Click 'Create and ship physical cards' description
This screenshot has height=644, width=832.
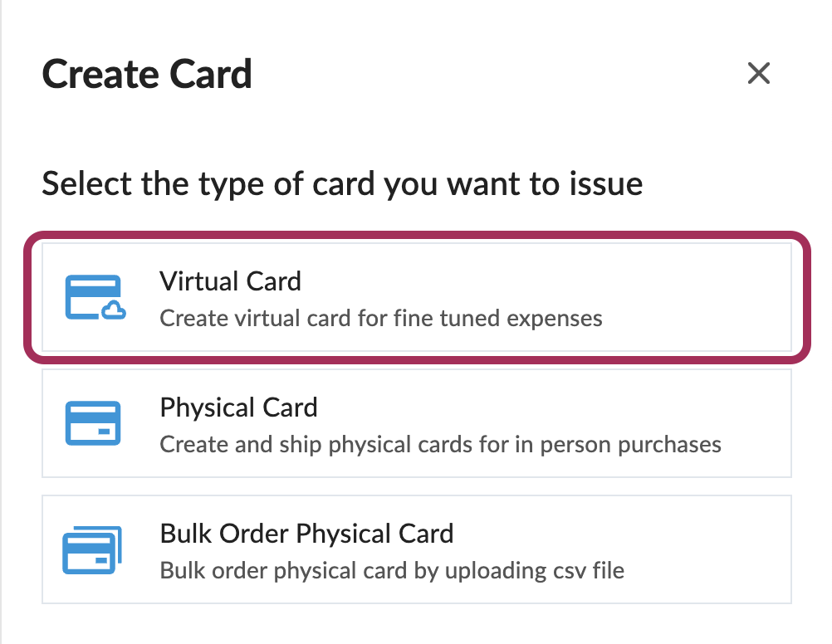[439, 444]
